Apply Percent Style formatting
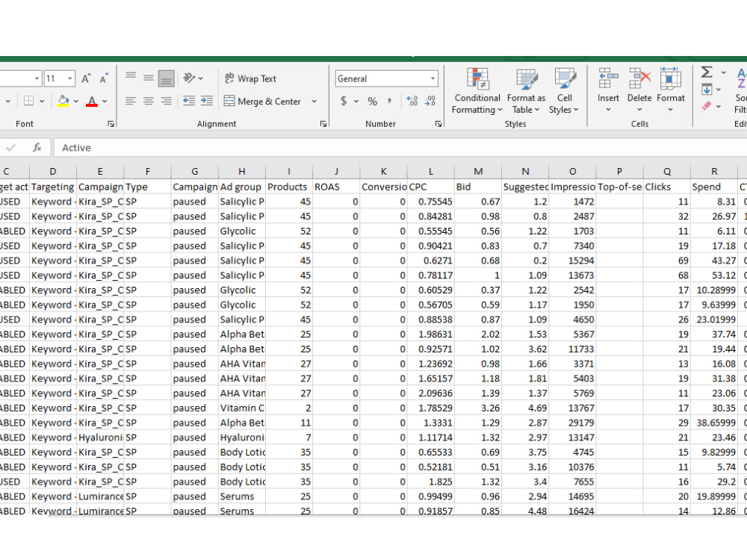Image resolution: width=747 pixels, height=560 pixels. (372, 101)
